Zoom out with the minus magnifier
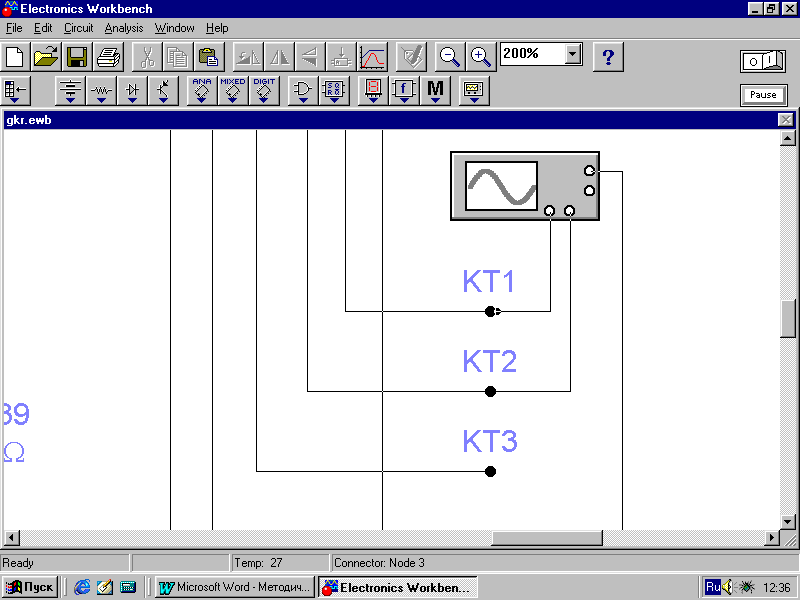The height and width of the screenshot is (600, 800). pos(449,57)
